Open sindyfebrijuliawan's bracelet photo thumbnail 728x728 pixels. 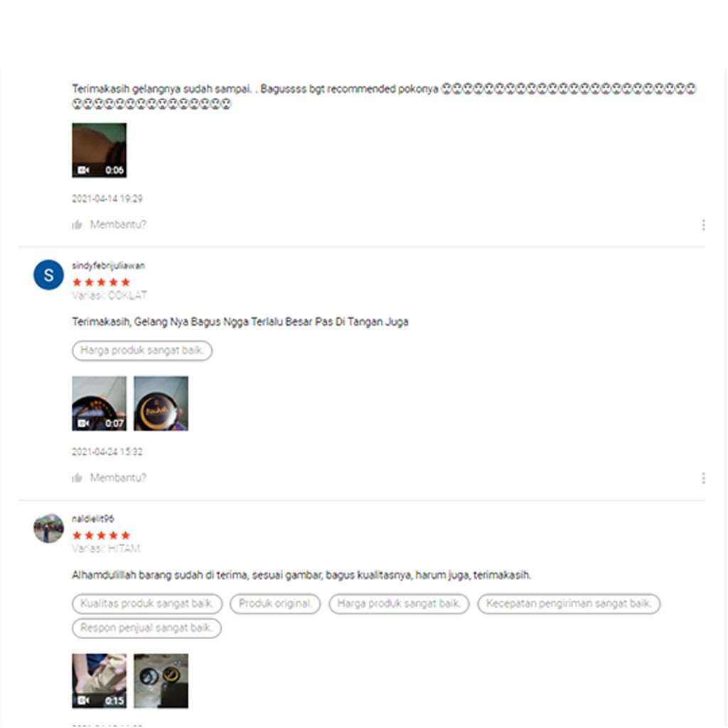pos(161,404)
